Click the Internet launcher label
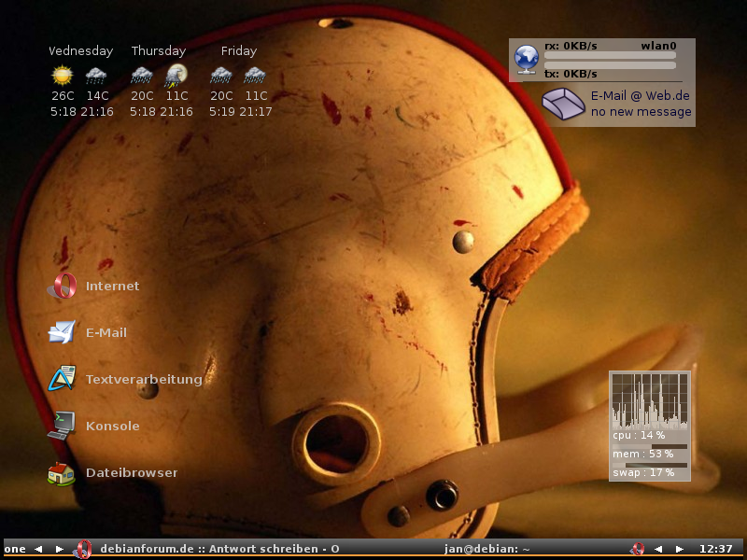Screen dimensions: 747x560 click(112, 287)
